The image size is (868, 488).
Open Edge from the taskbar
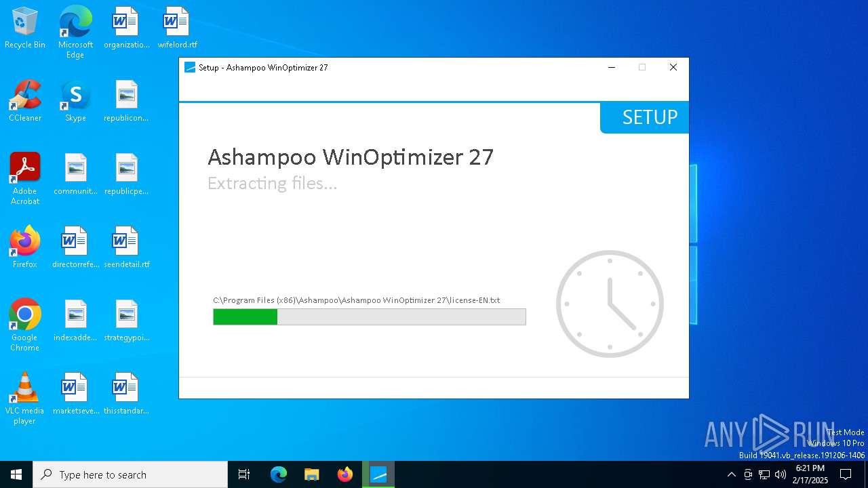tap(279, 474)
